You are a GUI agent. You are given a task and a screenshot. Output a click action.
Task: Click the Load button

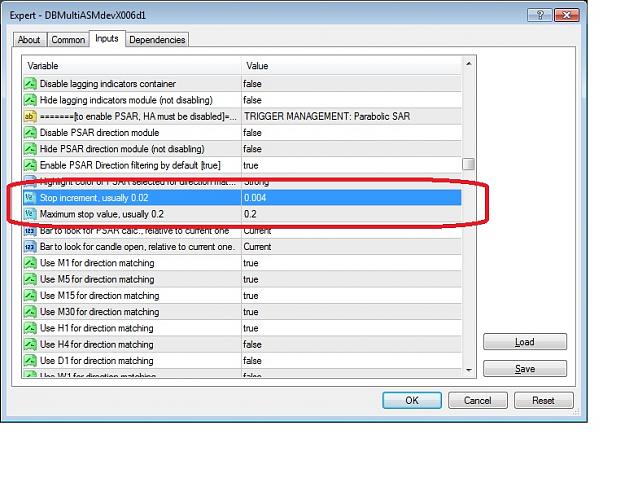[x=525, y=342]
